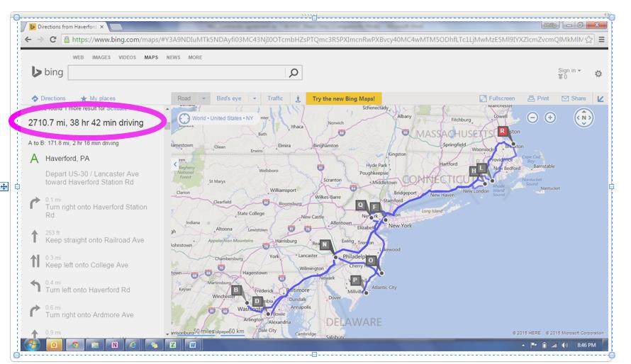Viewport: 631px width, 364px height.
Task: Zoom in the map with plus button
Action: click(549, 118)
